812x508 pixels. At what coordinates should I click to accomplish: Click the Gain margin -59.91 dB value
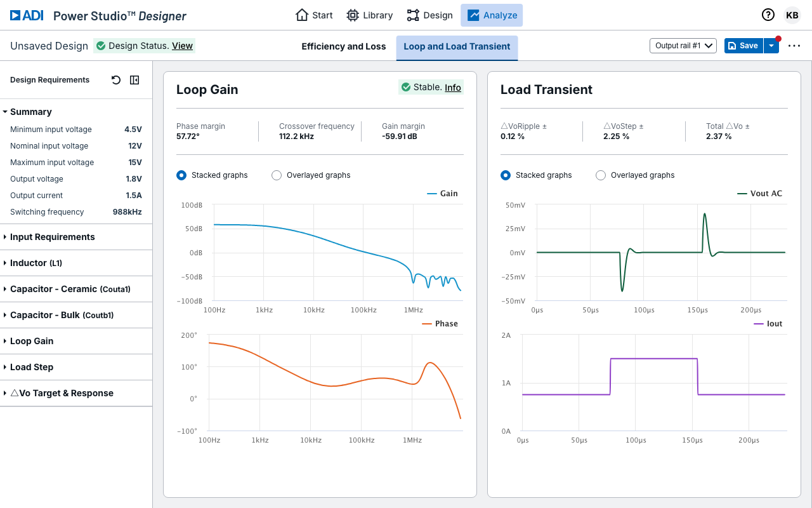tap(400, 137)
